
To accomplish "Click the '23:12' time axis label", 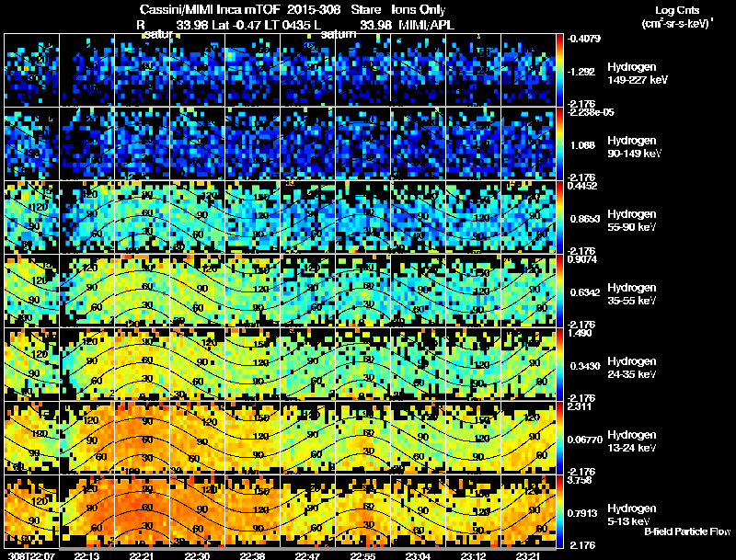I will pyautogui.click(x=473, y=555).
